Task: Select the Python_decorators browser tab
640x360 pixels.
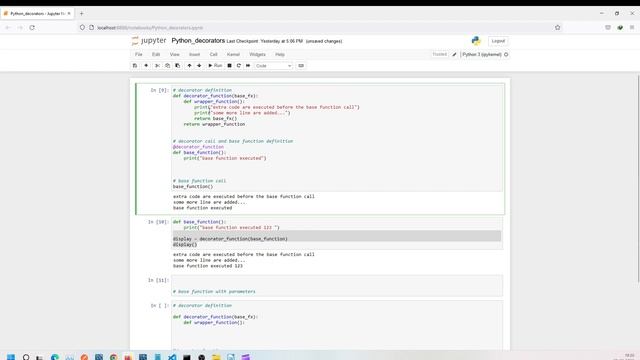Action: (x=37, y=13)
